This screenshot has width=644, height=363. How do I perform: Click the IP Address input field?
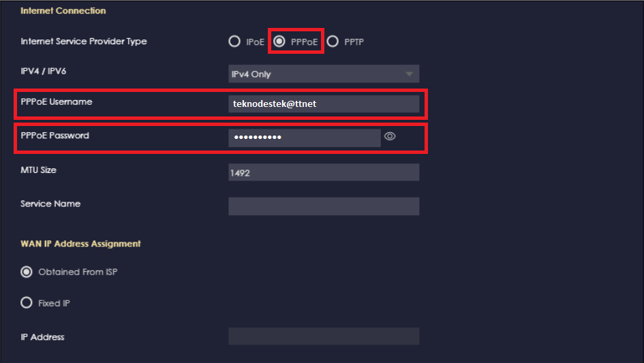pos(323,336)
